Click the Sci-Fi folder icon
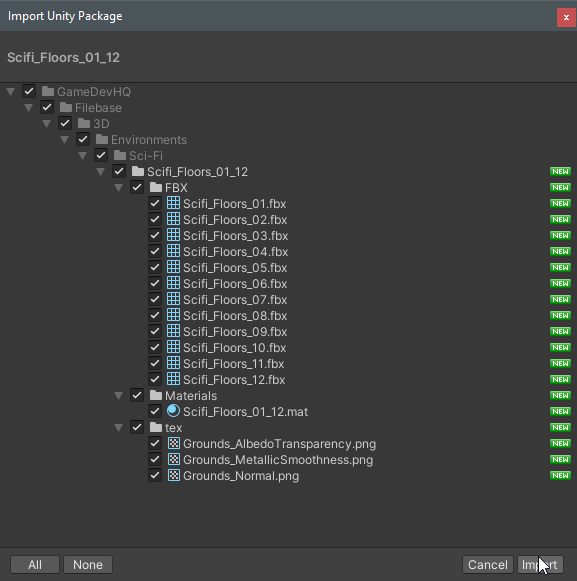This screenshot has width=577, height=581. (120, 155)
